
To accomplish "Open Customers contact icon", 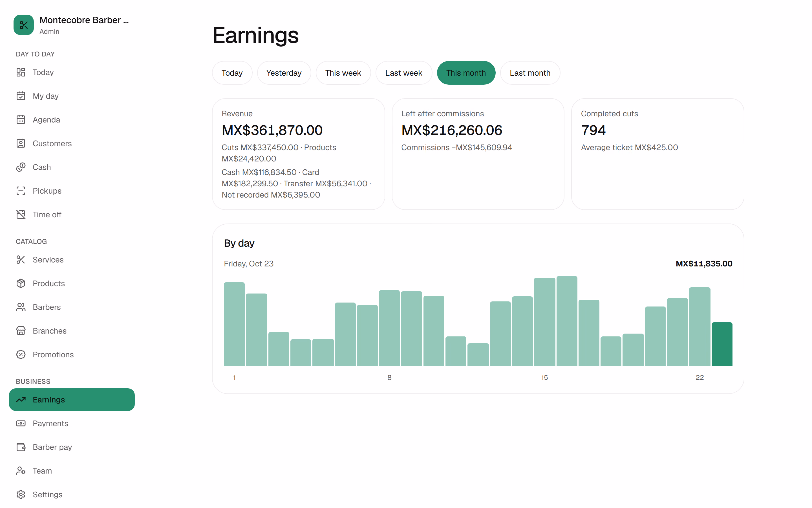I will [21, 143].
